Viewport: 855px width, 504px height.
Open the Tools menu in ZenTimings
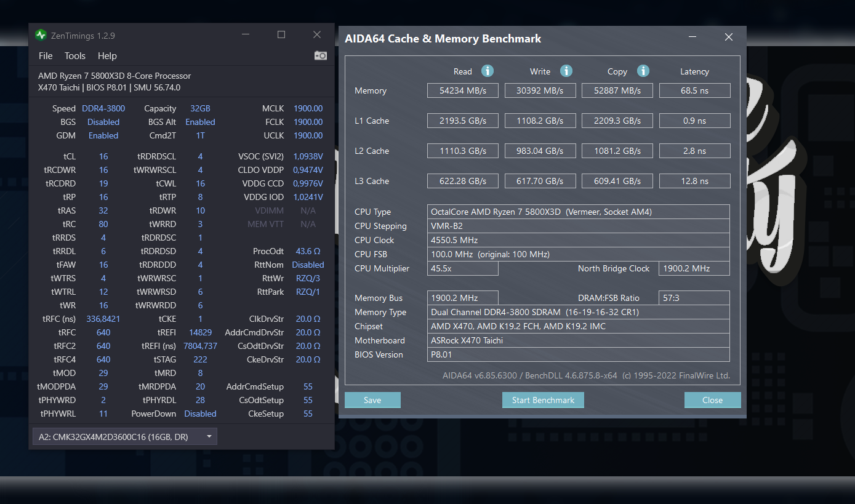click(x=75, y=55)
